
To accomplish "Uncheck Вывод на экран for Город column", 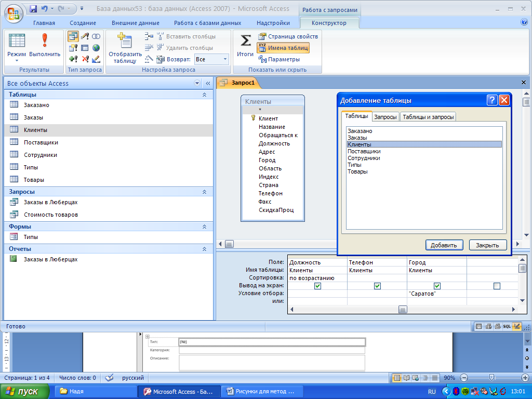I will point(437,286).
